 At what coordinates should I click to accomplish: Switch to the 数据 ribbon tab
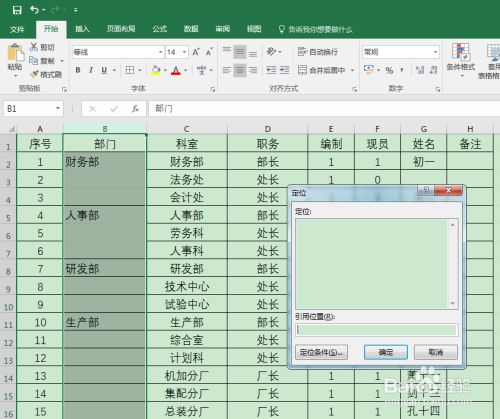pyautogui.click(x=191, y=29)
